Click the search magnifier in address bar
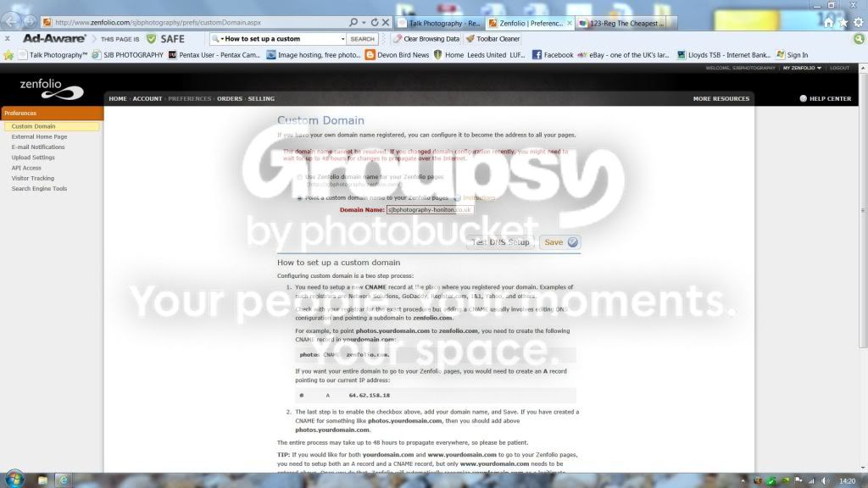The height and width of the screenshot is (488, 868). pos(353,22)
